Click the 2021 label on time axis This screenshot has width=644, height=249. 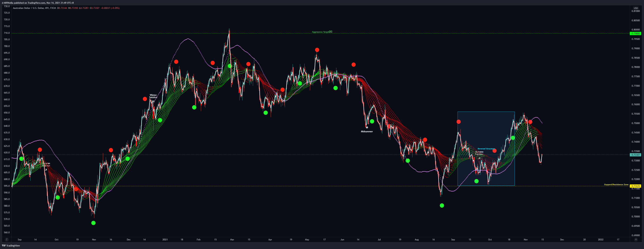[165, 240]
